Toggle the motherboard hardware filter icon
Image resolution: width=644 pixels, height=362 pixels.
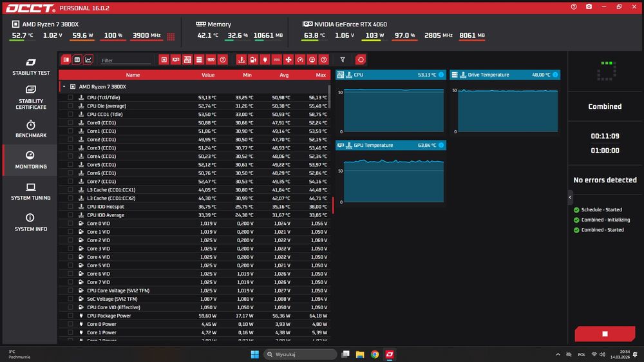pyautogui.click(x=187, y=60)
